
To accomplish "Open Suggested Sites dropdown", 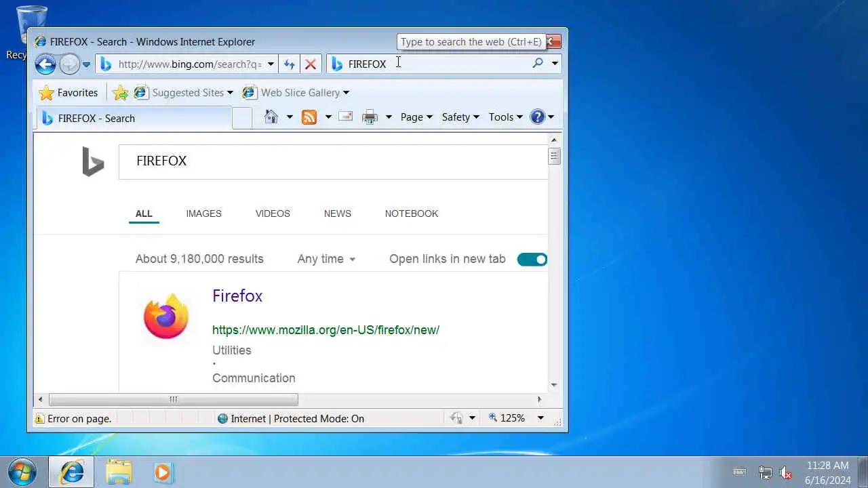I will click(x=183, y=93).
